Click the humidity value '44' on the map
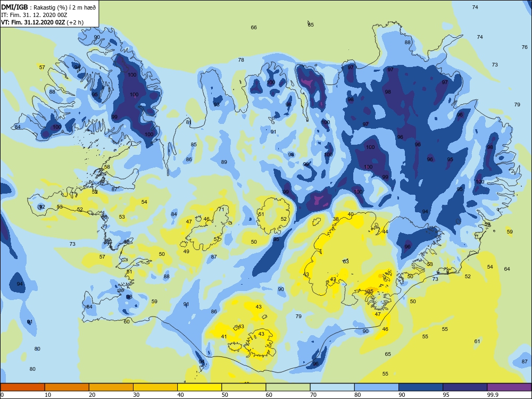Image resolution: width=532 pixels, height=399 pixels. pos(385,232)
